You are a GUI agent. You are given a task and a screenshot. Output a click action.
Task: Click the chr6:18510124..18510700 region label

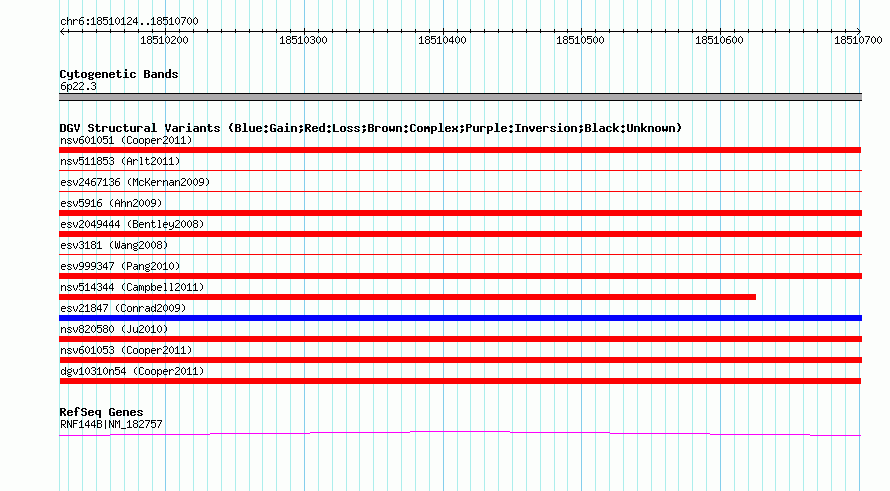pos(129,21)
